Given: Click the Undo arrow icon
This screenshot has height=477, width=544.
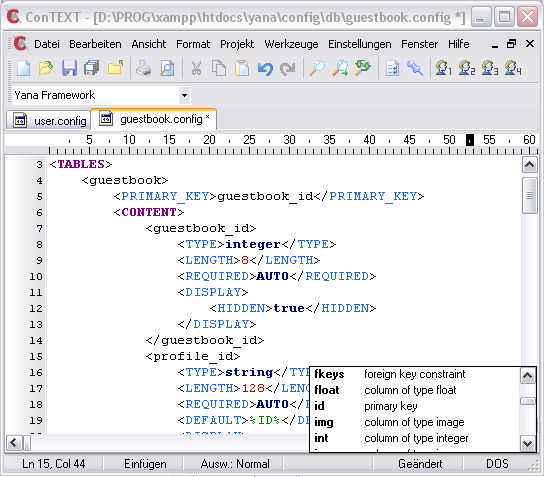Looking at the screenshot, I should 265,69.
